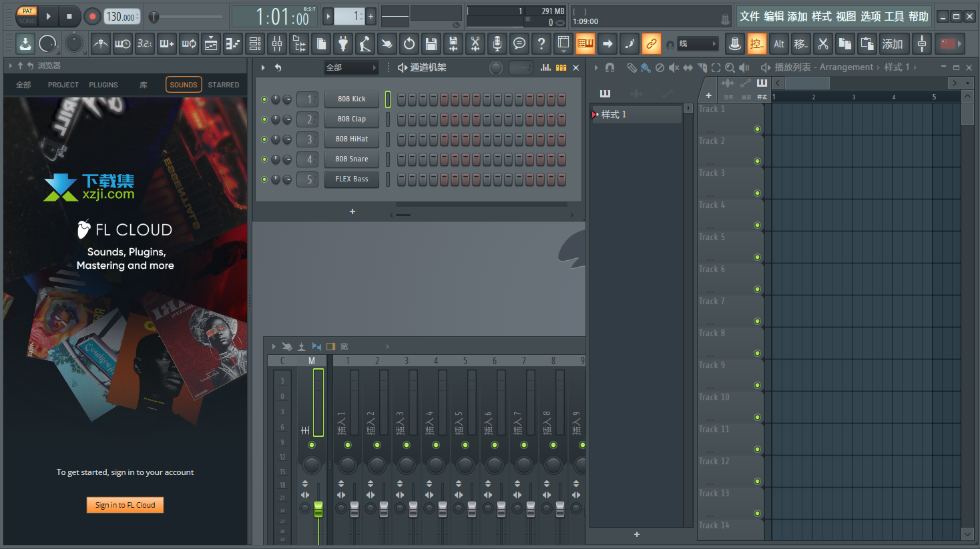The image size is (980, 549).
Task: Click the microphone one-click recording icon
Action: 497,44
